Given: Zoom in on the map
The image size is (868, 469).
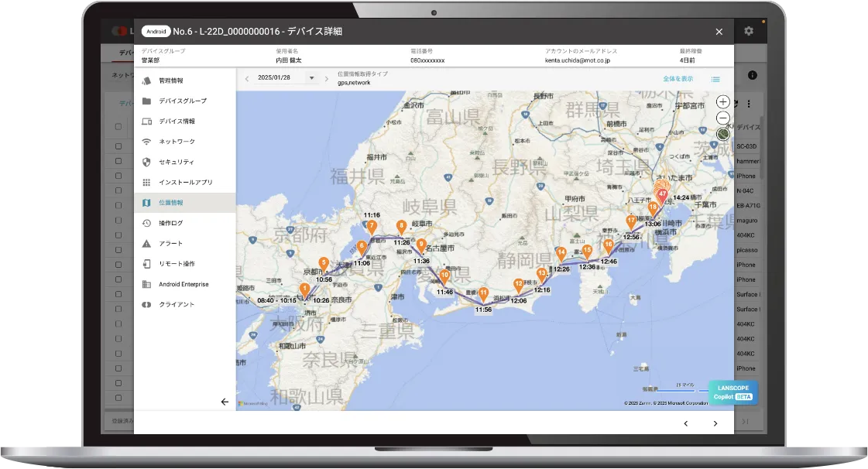Looking at the screenshot, I should click(723, 101).
